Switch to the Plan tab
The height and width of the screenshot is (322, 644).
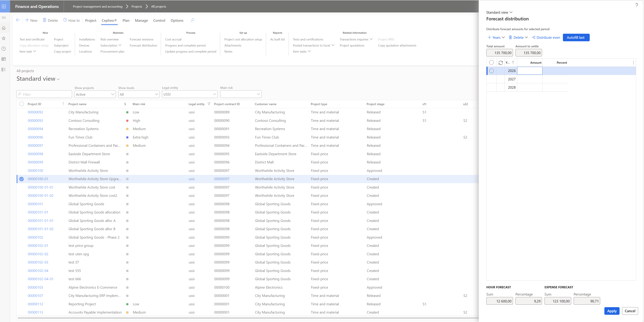click(x=126, y=21)
